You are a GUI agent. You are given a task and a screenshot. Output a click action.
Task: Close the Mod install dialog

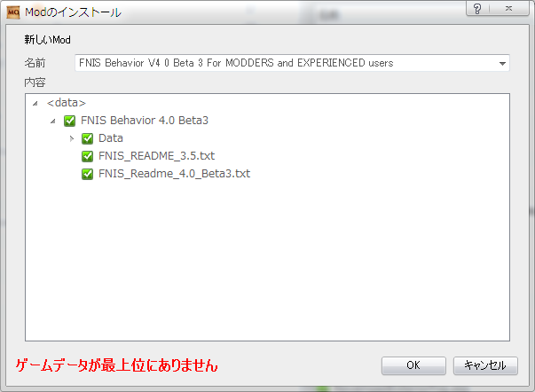click(508, 9)
